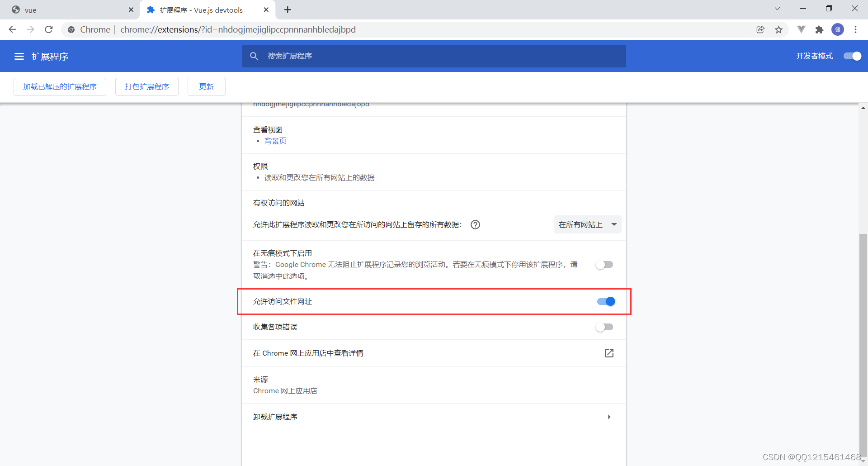Click the 更新 button
This screenshot has width=868, height=466.
206,86
